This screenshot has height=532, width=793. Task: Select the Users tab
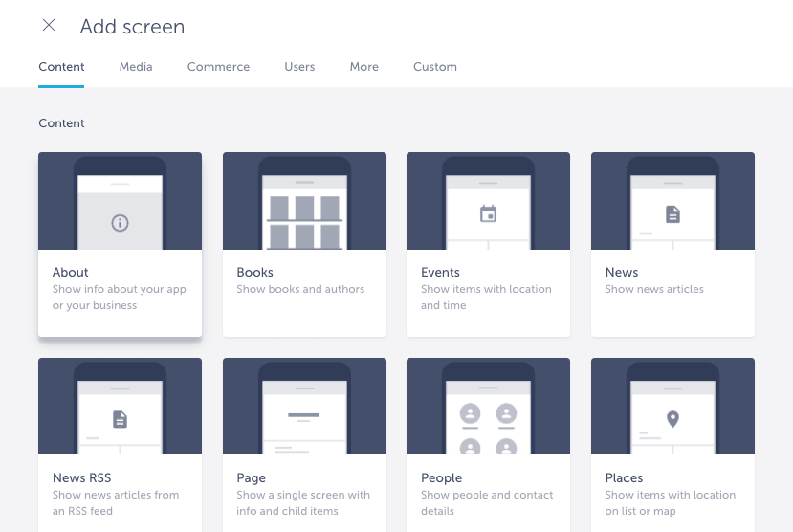point(299,67)
